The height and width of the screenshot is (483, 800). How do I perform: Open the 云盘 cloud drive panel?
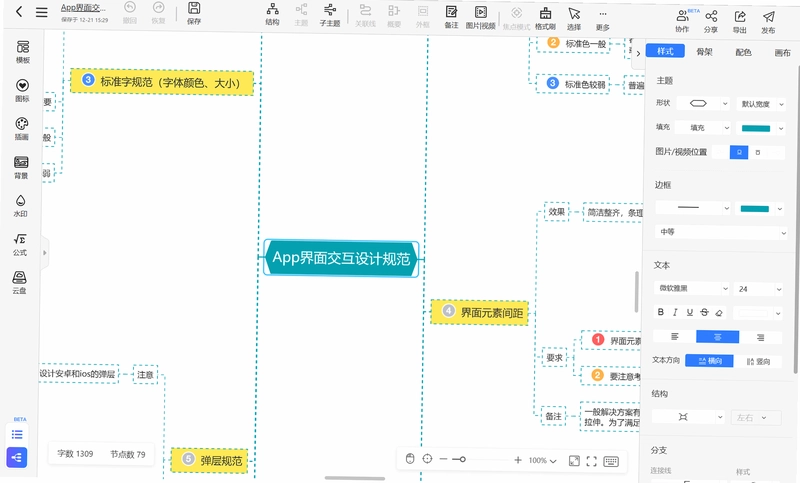[x=19, y=283]
